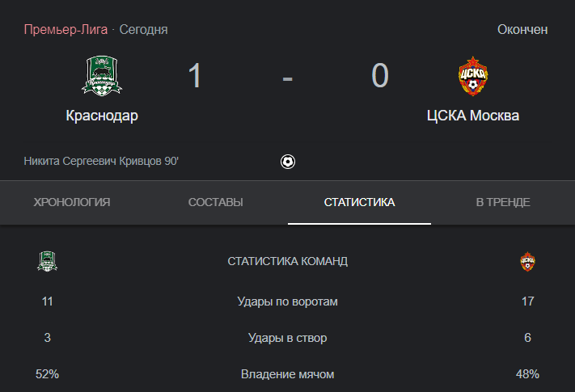Click the large CSKA Moscow team crest

[x=473, y=76]
